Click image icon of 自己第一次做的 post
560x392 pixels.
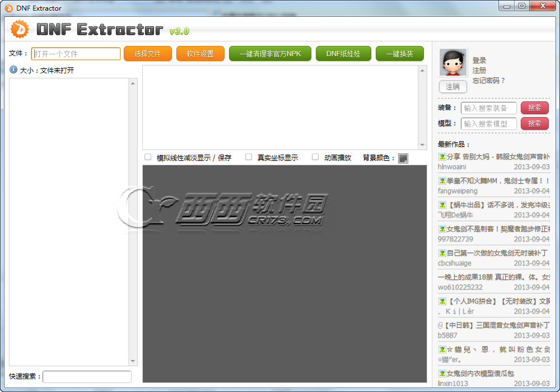pyautogui.click(x=442, y=253)
